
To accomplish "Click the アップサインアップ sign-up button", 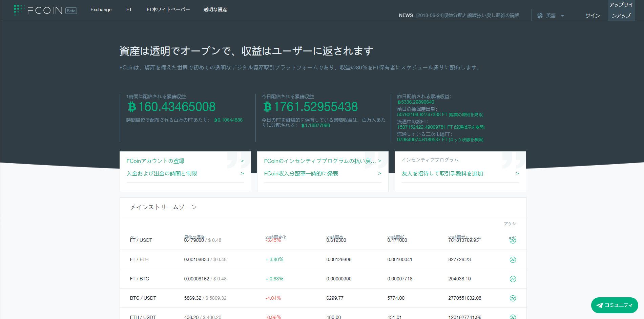I will click(621, 10).
